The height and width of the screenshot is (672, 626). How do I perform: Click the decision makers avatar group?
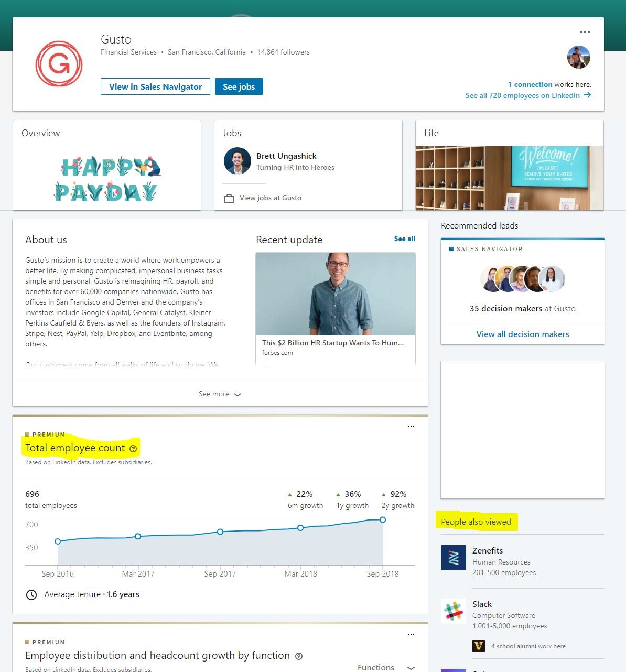pyautogui.click(x=523, y=279)
